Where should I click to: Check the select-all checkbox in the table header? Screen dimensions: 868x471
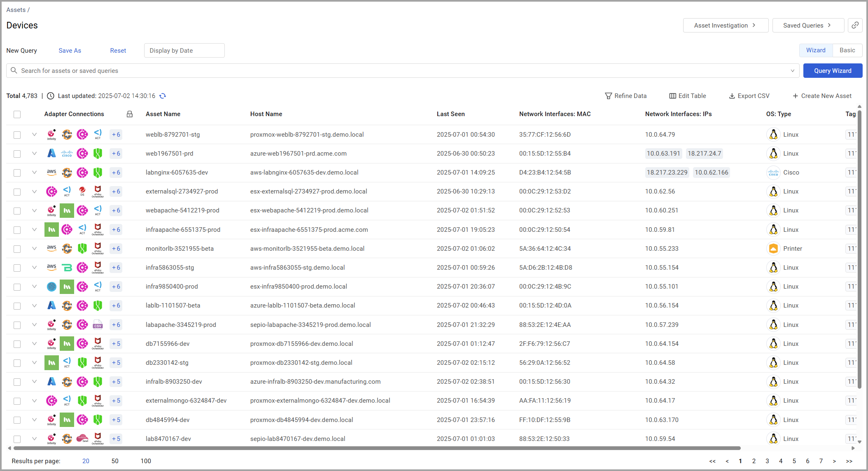click(x=17, y=114)
